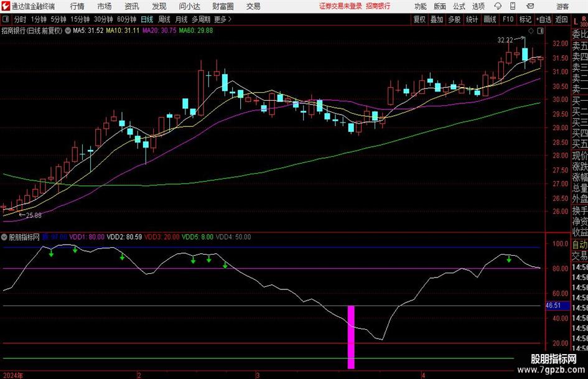This screenshot has width=588, height=379.
Task: Click the VDD1: 80.00 label
Action: click(x=87, y=237)
